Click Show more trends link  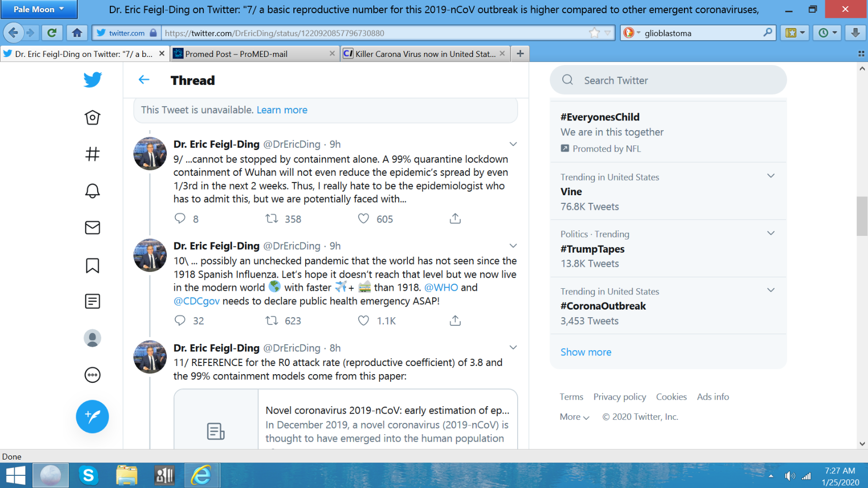(586, 352)
